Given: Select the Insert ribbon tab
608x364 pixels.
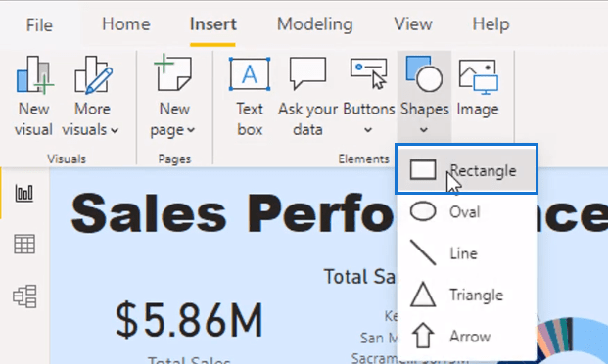Looking at the screenshot, I should point(212,24).
